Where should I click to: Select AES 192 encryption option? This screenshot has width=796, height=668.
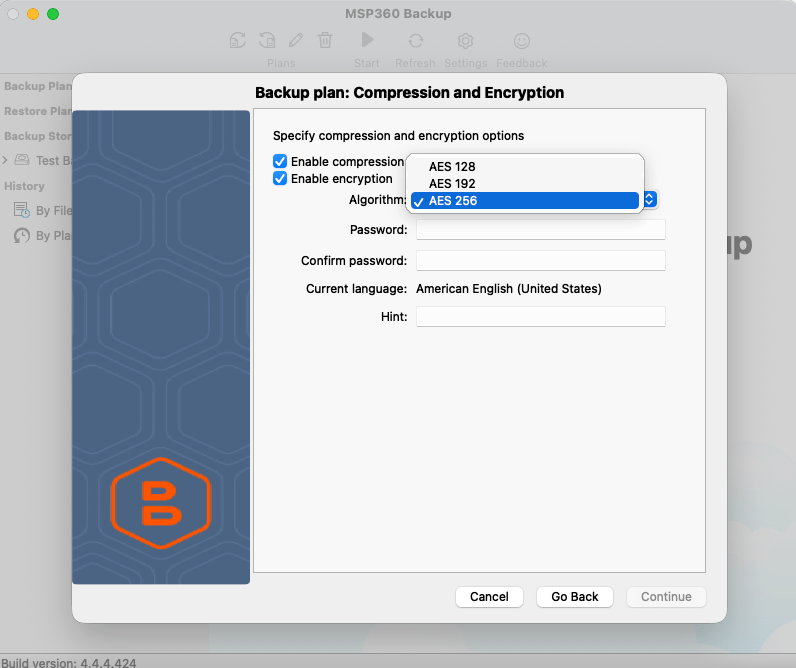[x=452, y=184]
